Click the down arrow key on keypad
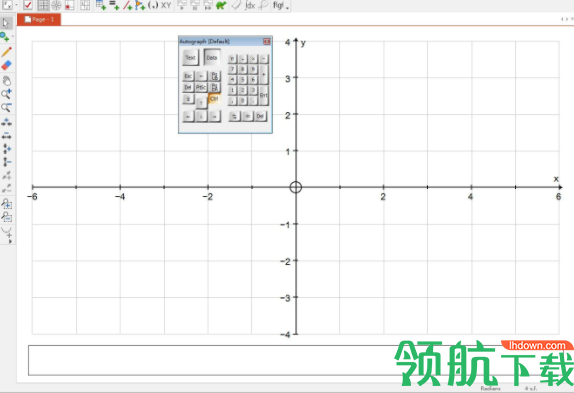 tap(201, 116)
